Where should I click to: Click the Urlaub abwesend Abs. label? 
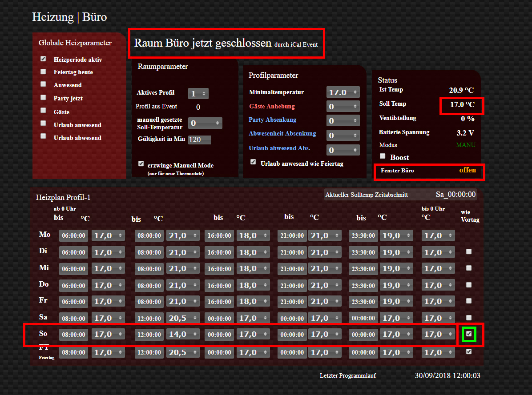coord(279,148)
